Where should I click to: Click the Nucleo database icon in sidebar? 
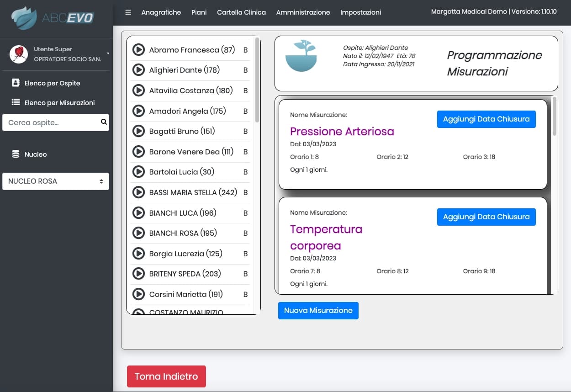click(16, 154)
